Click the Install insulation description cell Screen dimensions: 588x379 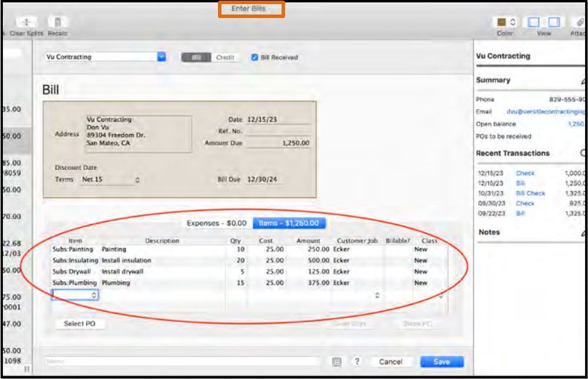(126, 261)
